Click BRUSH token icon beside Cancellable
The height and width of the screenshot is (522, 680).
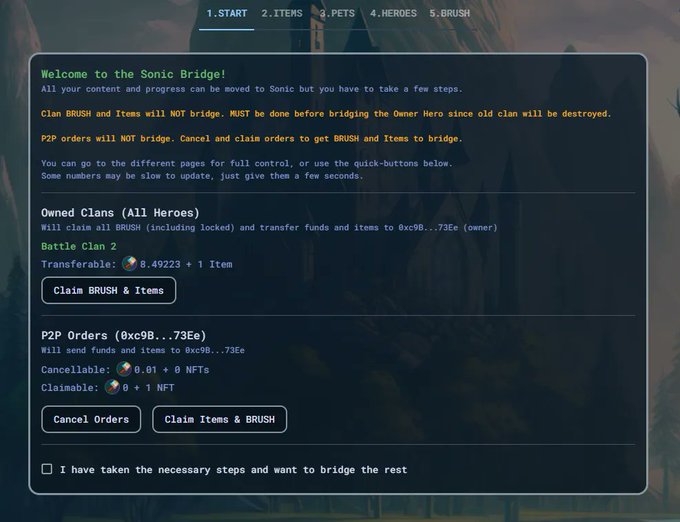pos(124,369)
